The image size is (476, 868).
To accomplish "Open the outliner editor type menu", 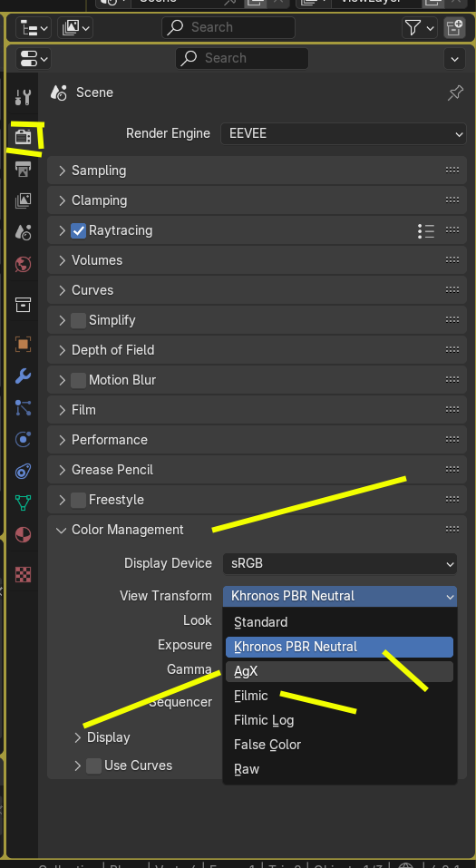I will 34,28.
